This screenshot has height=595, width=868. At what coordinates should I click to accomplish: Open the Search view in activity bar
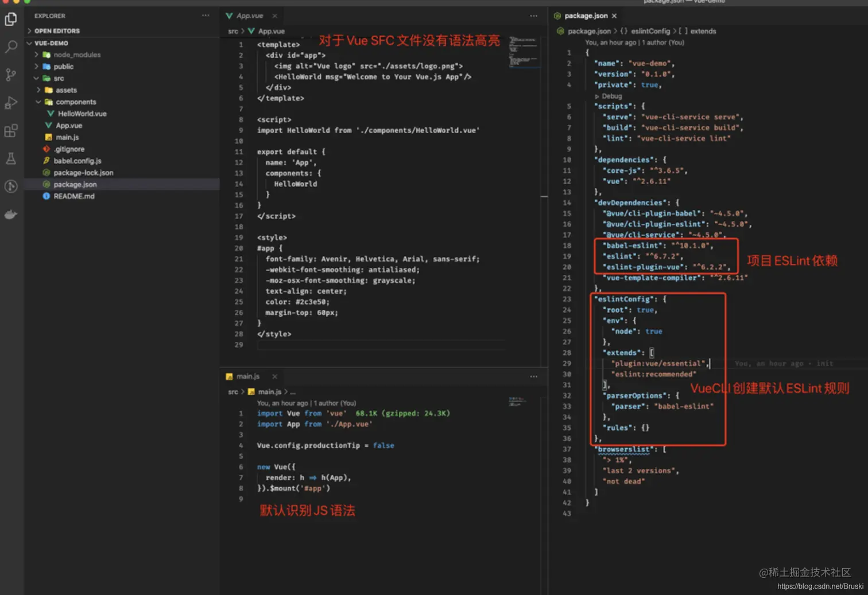(x=11, y=46)
